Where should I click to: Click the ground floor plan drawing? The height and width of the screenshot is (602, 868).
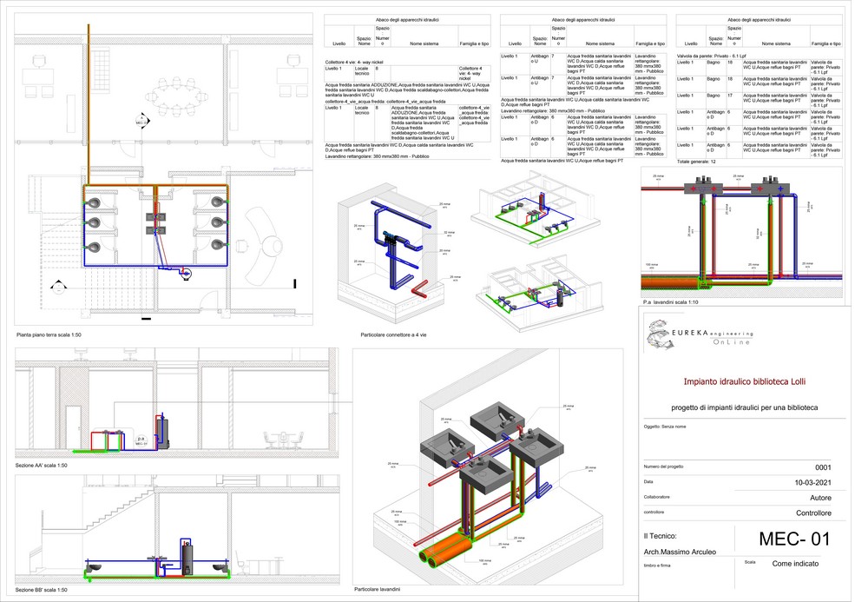[163, 169]
